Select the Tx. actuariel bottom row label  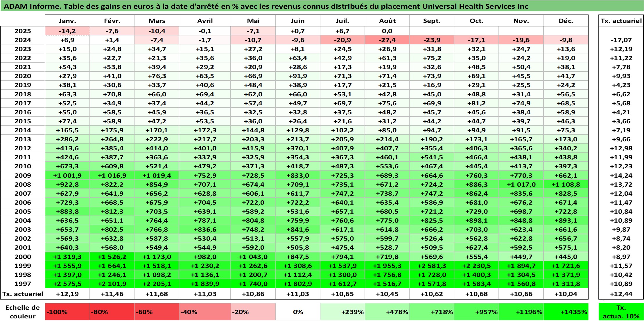[23, 294]
